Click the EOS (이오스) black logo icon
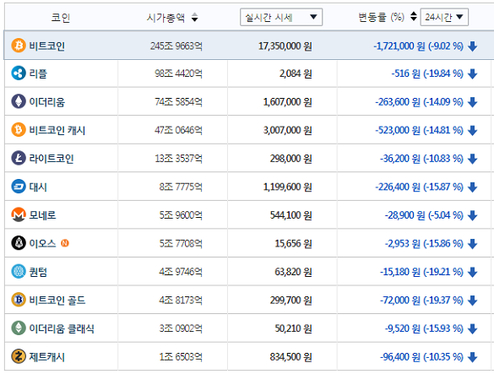Screen dimensions: 494x374 [x=19, y=243]
